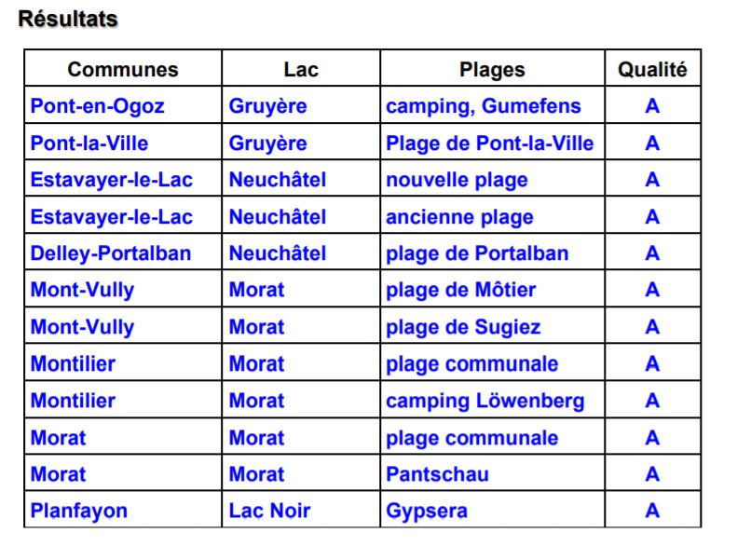751x560 pixels.
Task: Click the Pont-la-Ville commune entry
Action: point(89,143)
